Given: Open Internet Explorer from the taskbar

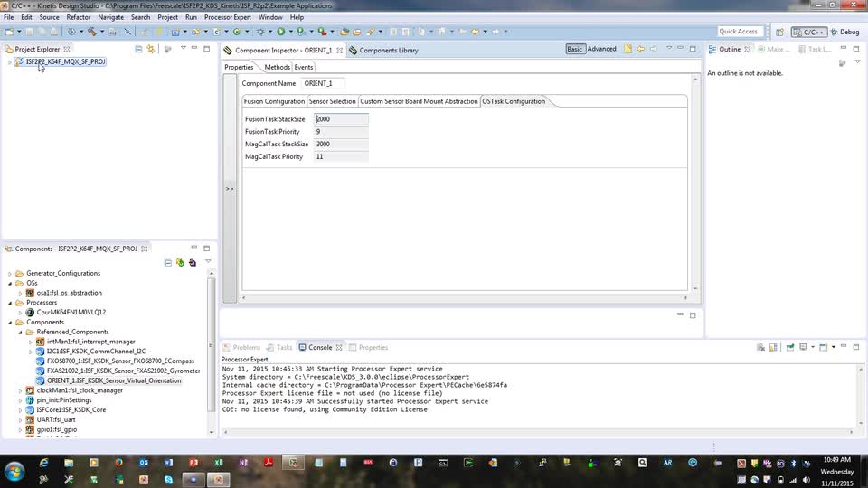Looking at the screenshot, I should [x=43, y=463].
